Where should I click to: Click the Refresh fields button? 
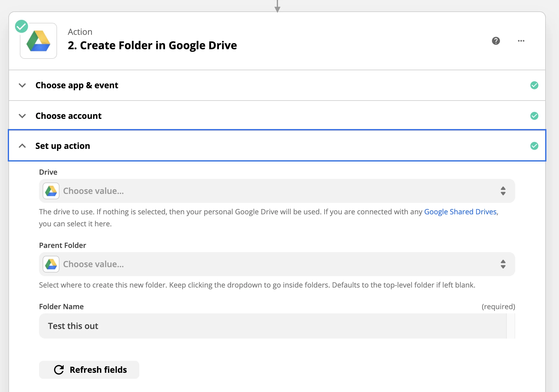tap(89, 369)
